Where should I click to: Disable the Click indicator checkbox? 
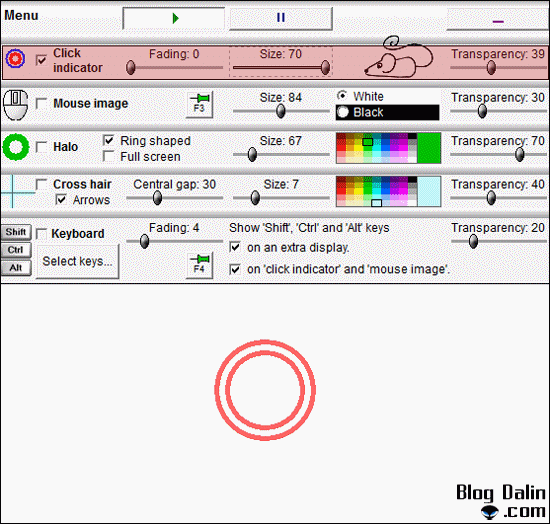tap(41, 60)
